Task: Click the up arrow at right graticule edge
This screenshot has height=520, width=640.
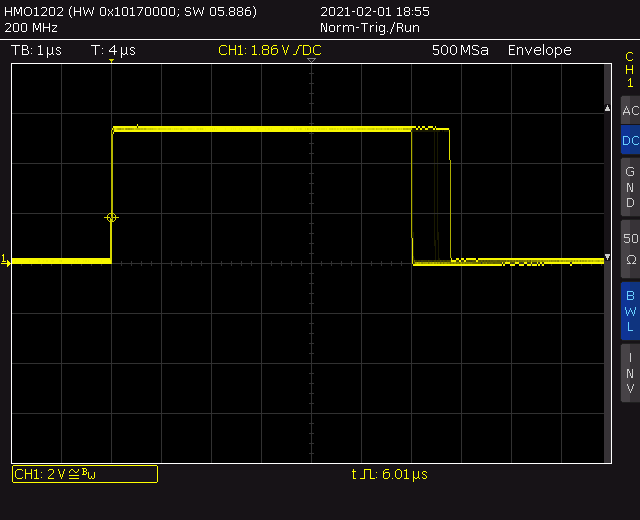Action: coord(605,107)
